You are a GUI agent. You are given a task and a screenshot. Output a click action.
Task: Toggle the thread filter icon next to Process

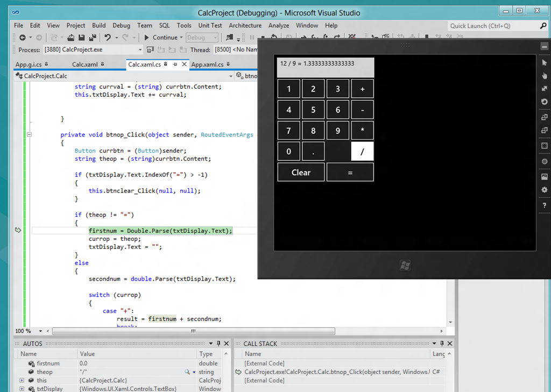tap(150, 50)
